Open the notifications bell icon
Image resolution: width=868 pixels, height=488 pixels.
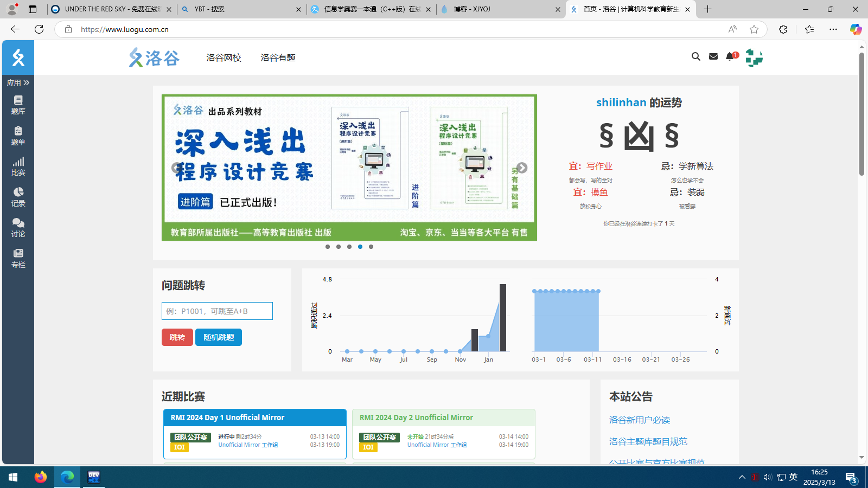[x=730, y=56]
